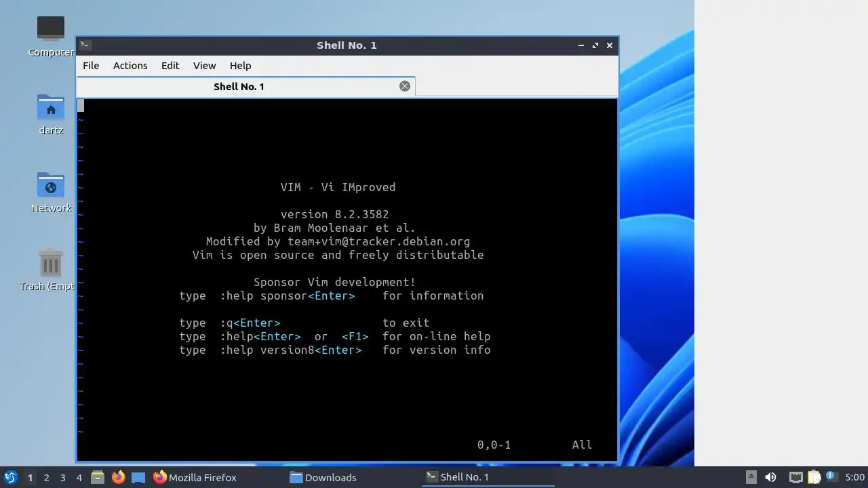Click the "version 8.2.3582" text
The width and height of the screenshot is (868, 488).
pyautogui.click(x=334, y=214)
